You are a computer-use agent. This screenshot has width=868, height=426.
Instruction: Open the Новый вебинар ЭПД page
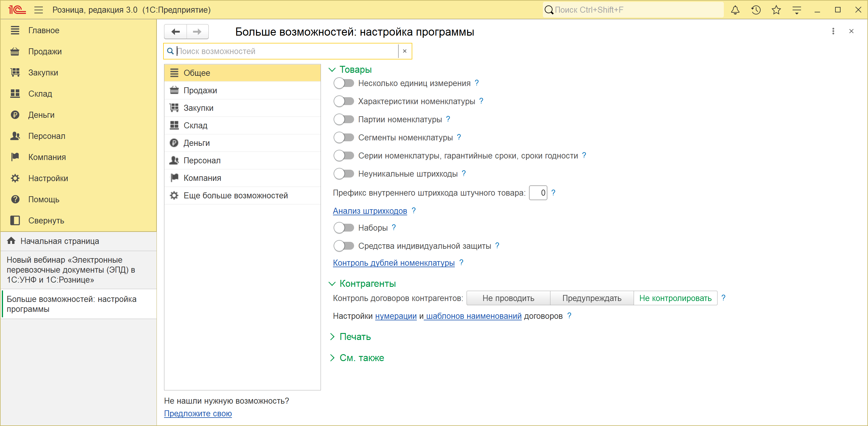tap(78, 270)
